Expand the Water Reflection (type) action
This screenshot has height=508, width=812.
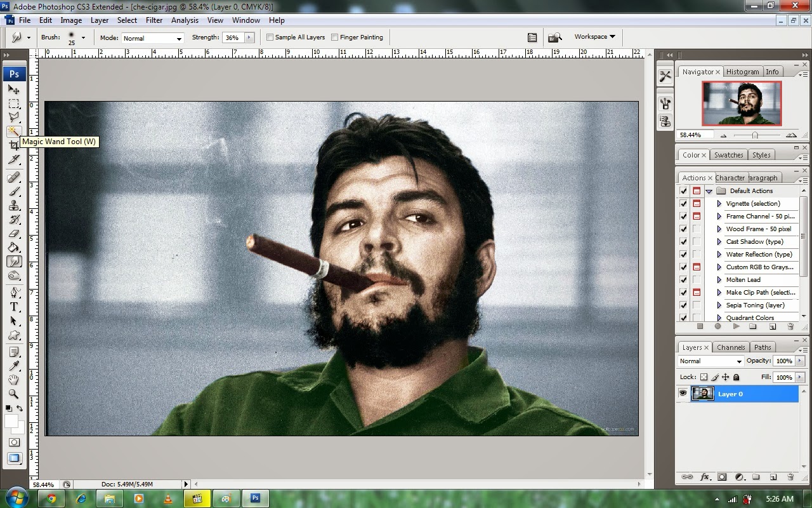point(719,254)
